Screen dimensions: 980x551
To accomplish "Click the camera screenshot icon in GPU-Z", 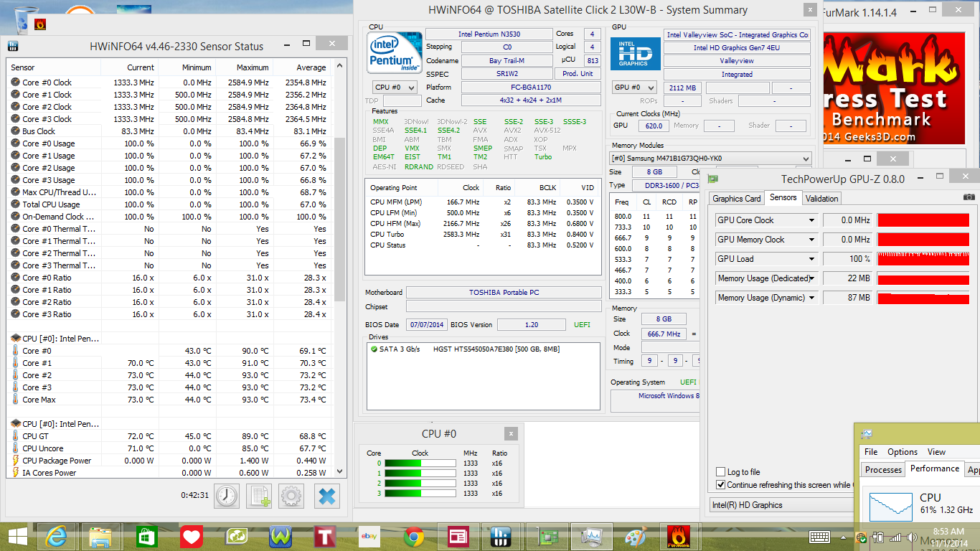I will [x=969, y=197].
